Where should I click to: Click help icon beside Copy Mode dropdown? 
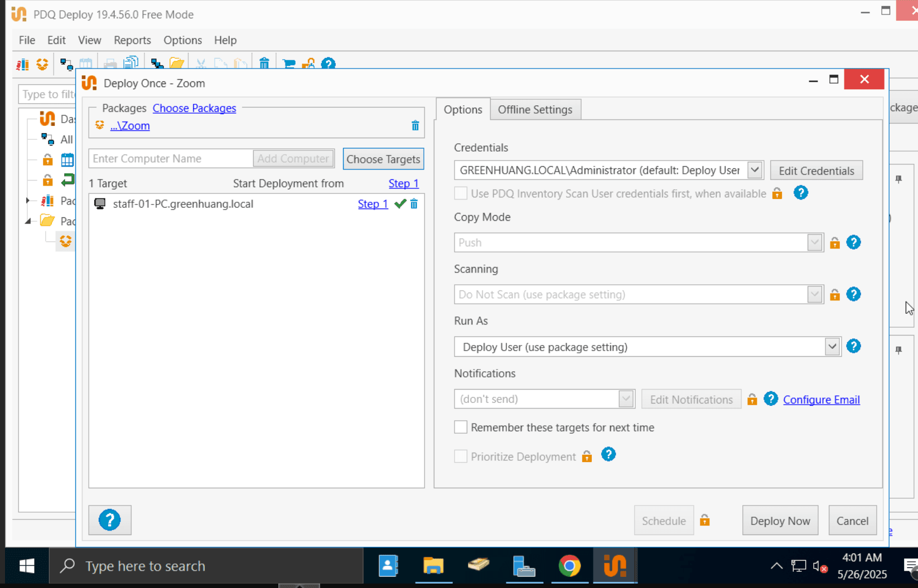853,242
